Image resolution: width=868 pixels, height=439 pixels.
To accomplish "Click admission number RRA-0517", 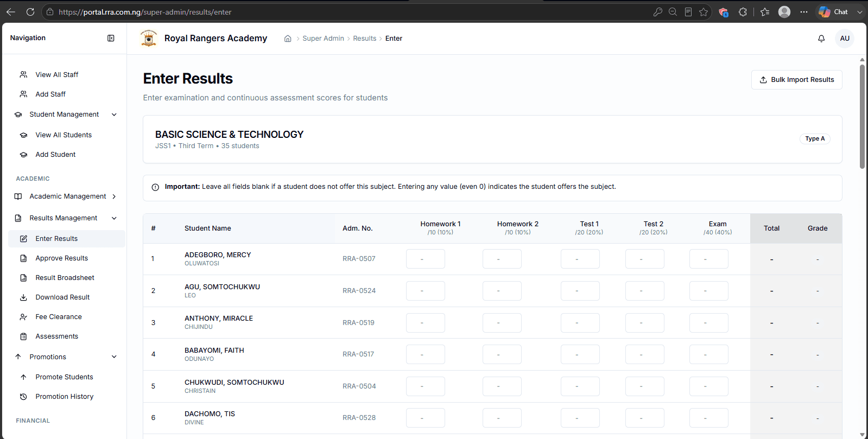I will pos(358,354).
